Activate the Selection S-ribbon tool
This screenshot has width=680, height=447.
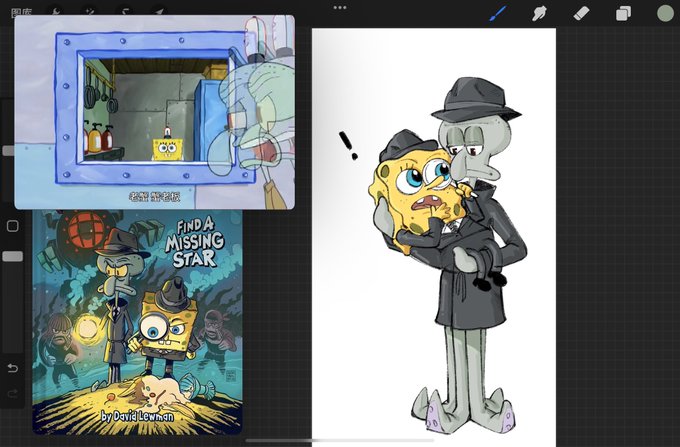coord(125,11)
